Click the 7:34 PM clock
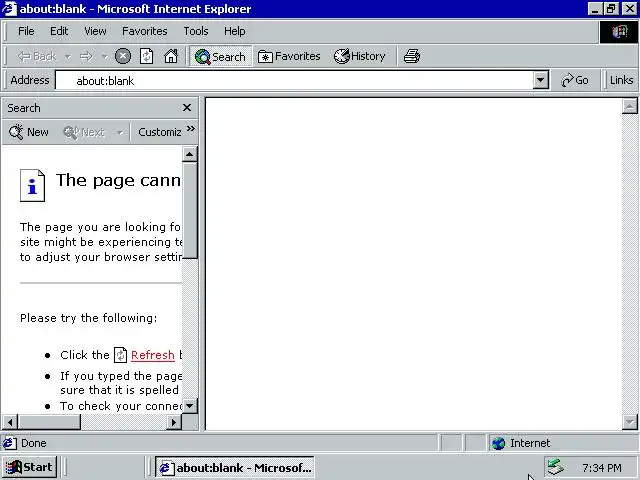Viewport: 640px width, 480px height. (602, 468)
